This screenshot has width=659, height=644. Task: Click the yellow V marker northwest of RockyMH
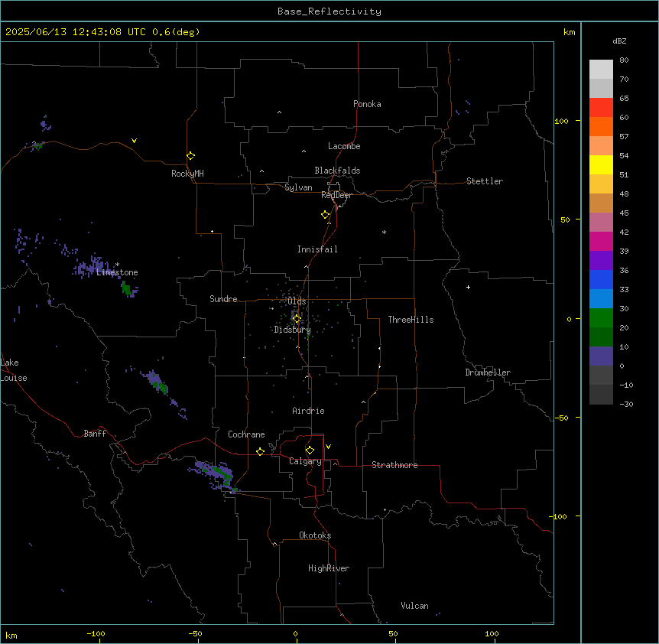pos(134,141)
